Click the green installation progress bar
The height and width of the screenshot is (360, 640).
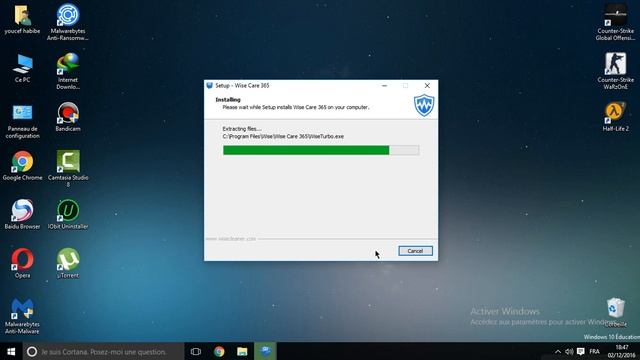pos(321,150)
